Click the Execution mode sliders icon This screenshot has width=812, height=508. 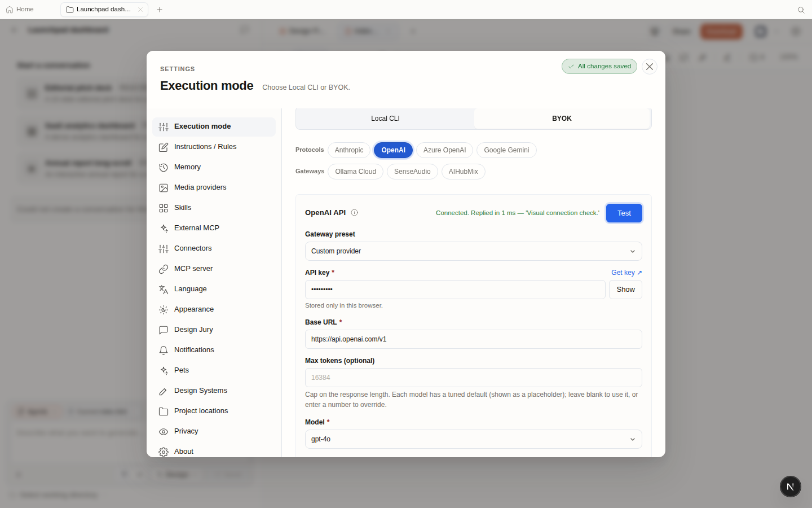pos(164,127)
